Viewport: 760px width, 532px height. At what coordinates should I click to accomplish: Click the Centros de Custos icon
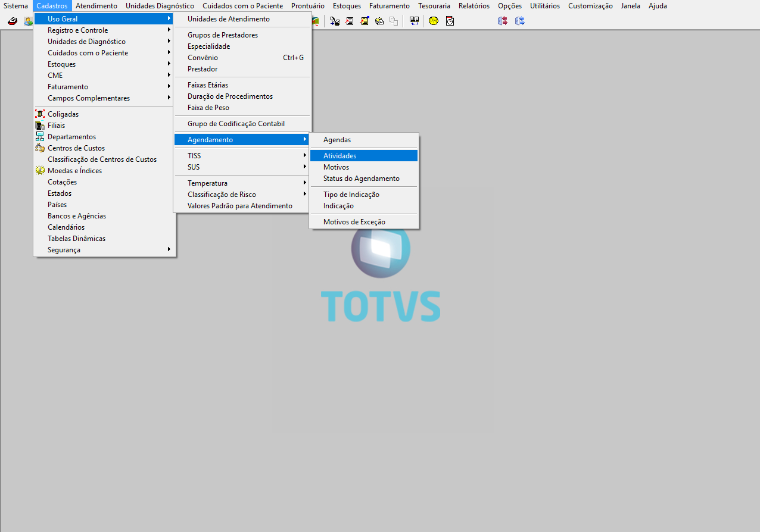point(40,148)
